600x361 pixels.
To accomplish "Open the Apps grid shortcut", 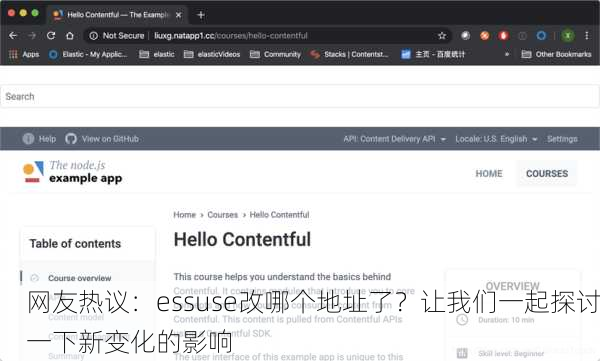I will click(x=24, y=54).
